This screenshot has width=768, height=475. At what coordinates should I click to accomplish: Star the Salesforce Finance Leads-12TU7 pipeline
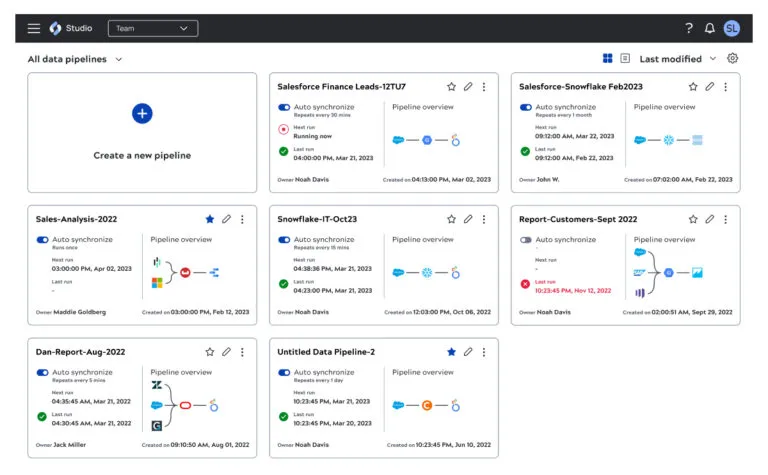451,87
